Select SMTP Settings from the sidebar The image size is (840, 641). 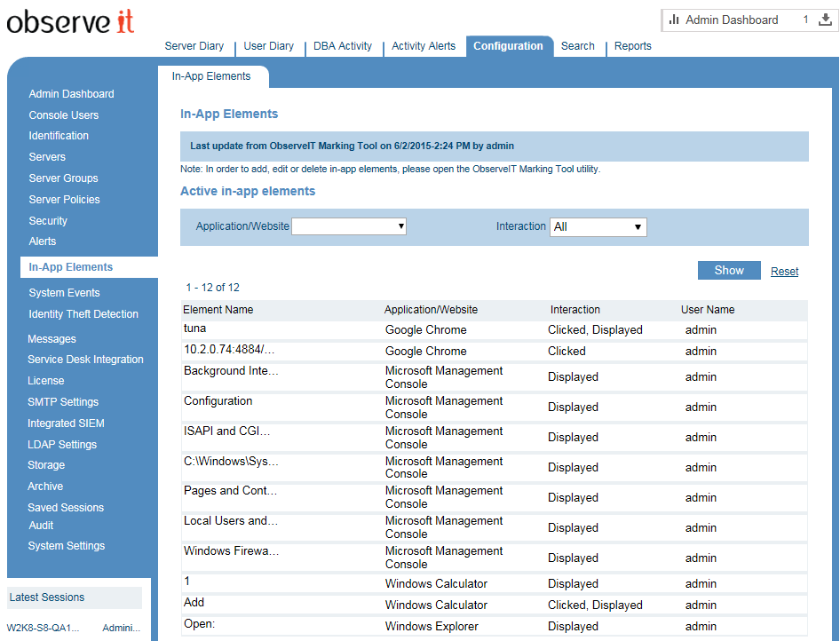(x=63, y=402)
